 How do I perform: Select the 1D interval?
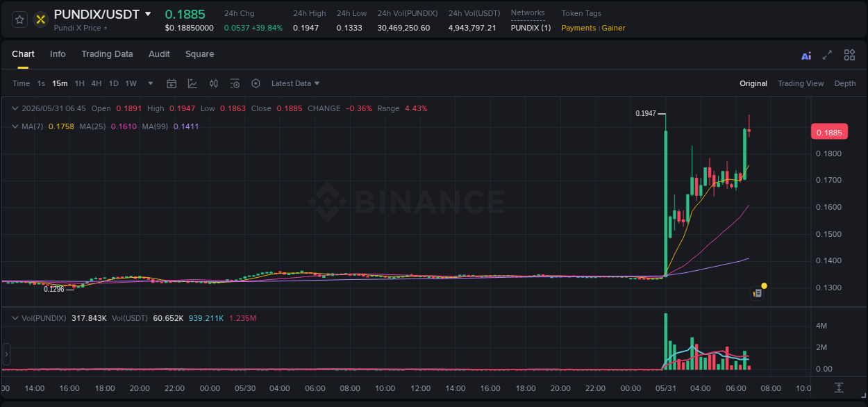click(113, 83)
